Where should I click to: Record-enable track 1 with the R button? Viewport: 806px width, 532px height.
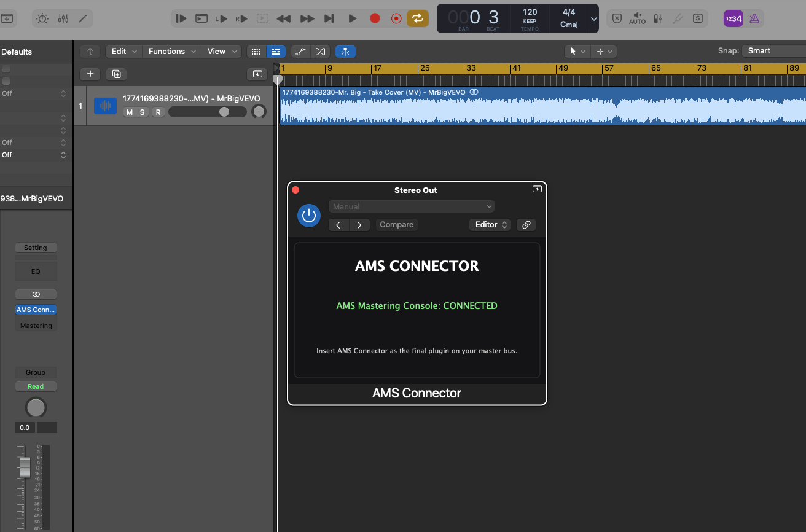[x=158, y=112]
